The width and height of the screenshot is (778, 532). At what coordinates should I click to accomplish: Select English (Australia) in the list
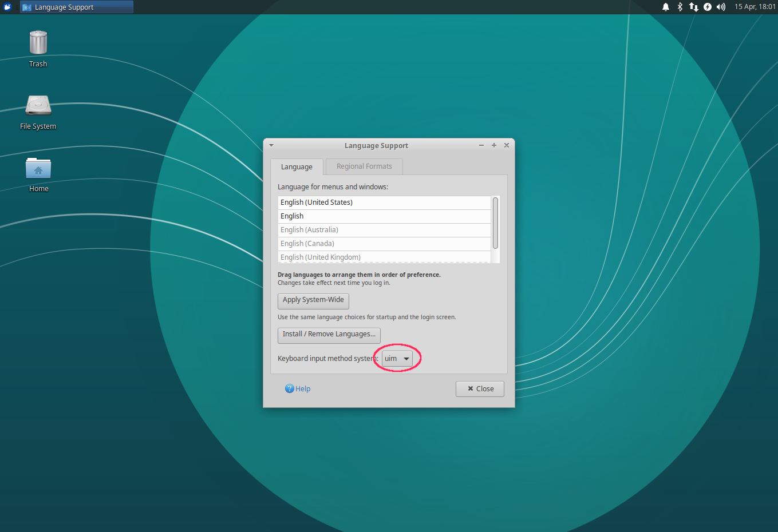384,230
